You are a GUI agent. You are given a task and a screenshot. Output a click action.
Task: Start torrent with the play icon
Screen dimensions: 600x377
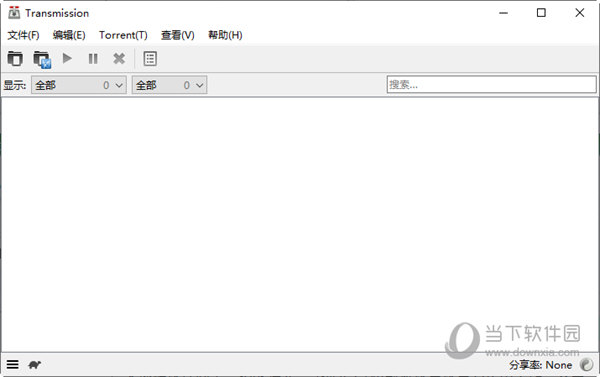point(67,58)
